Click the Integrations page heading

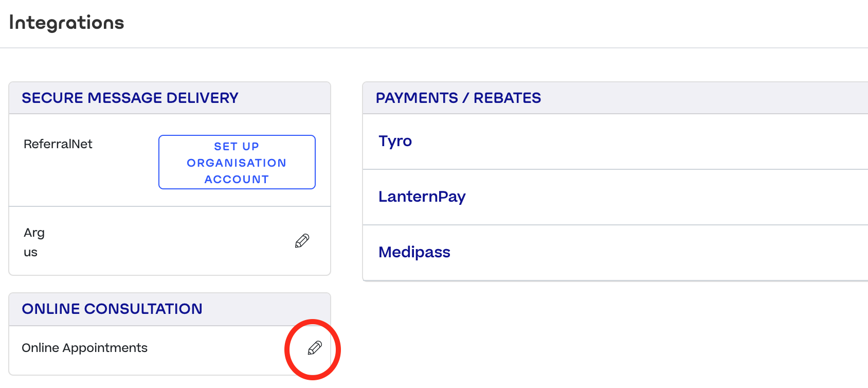point(67,23)
